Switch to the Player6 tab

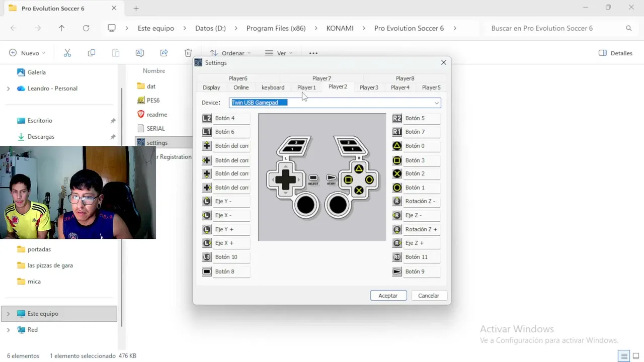[x=238, y=78]
